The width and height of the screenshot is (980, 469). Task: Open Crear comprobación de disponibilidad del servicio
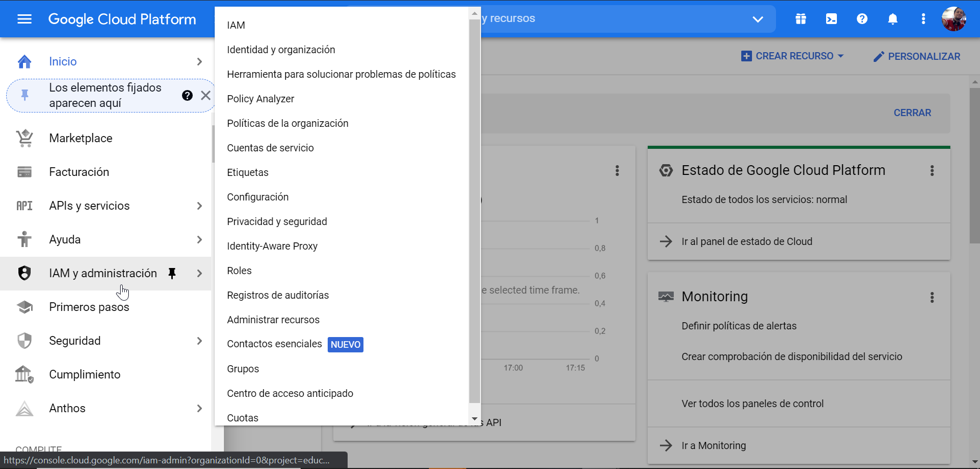[x=791, y=356]
